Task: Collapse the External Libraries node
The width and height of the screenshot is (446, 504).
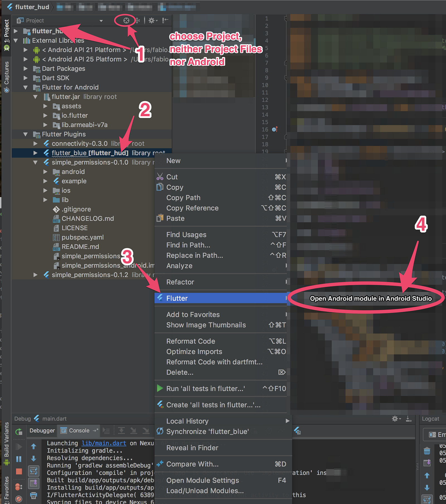Action: pyautogui.click(x=16, y=41)
